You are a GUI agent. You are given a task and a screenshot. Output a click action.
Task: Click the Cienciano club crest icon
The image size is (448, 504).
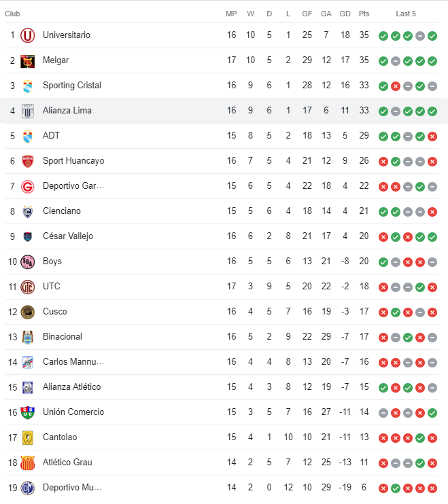point(27,211)
